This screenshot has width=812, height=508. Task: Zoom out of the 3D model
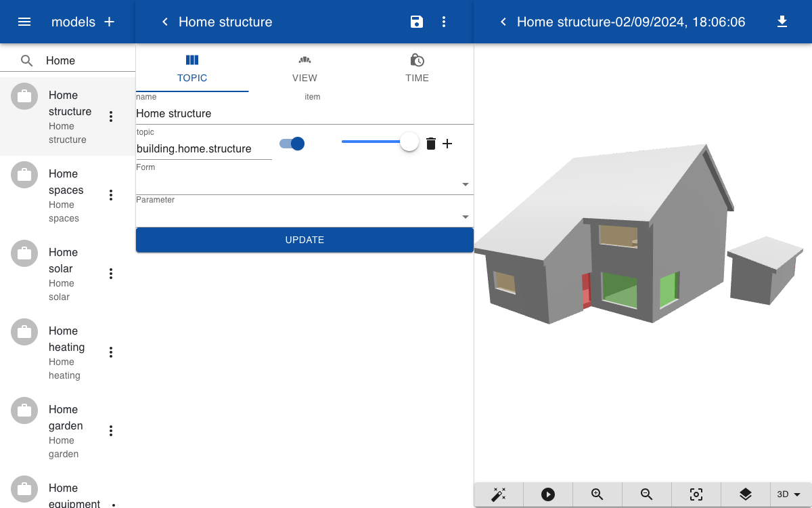(647, 494)
